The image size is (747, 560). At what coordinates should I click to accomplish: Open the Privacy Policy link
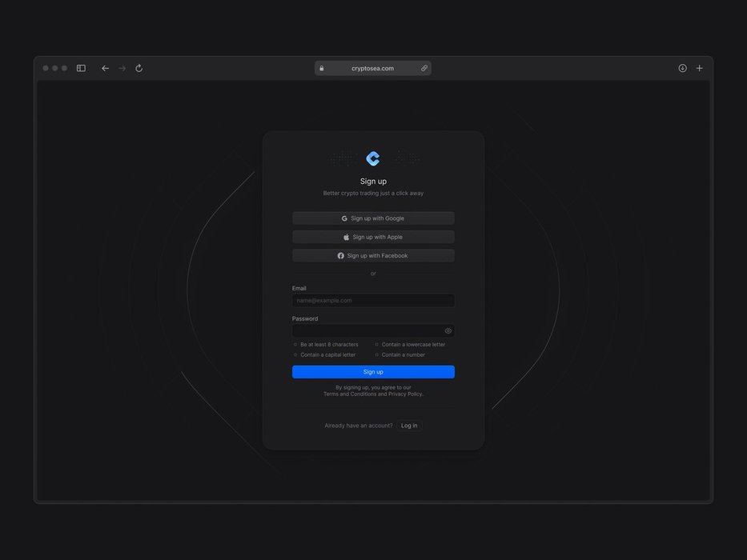[x=405, y=394]
